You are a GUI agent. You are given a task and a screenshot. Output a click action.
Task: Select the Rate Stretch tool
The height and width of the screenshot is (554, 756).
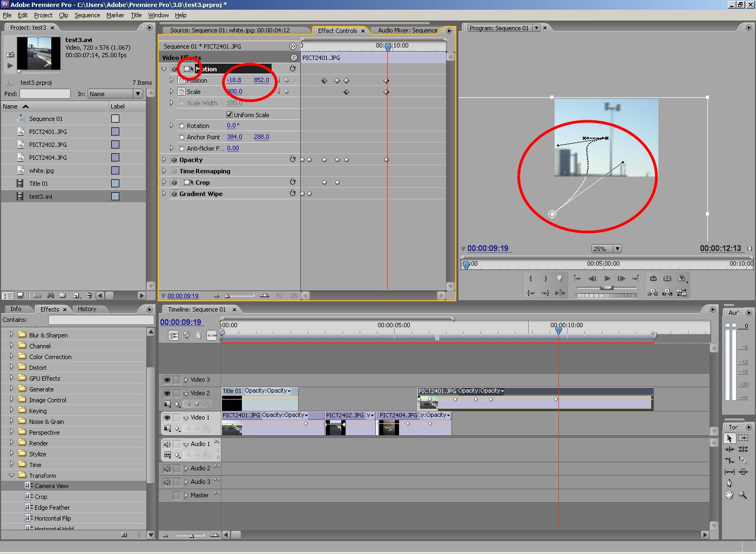tap(729, 461)
